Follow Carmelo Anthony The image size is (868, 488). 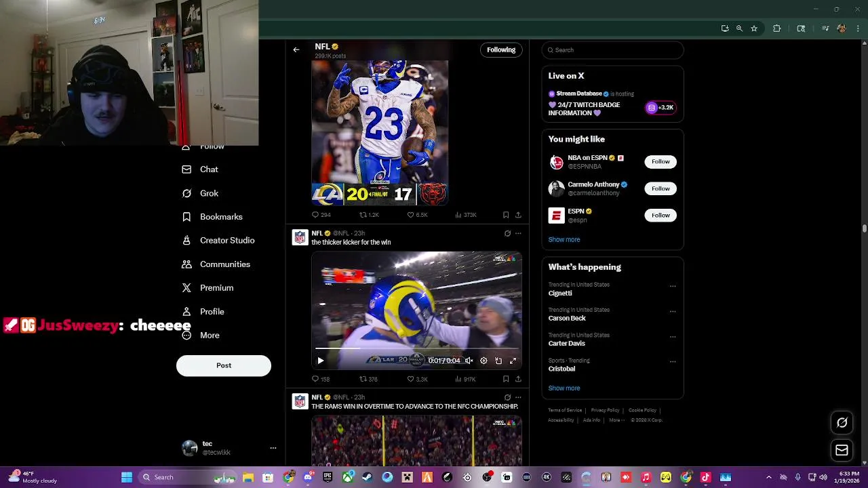(660, 188)
